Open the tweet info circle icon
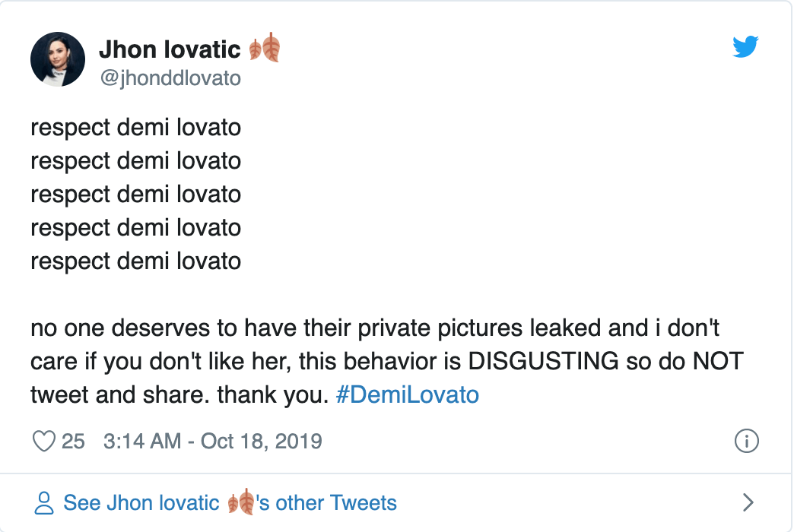794x532 pixels. pos(747,441)
